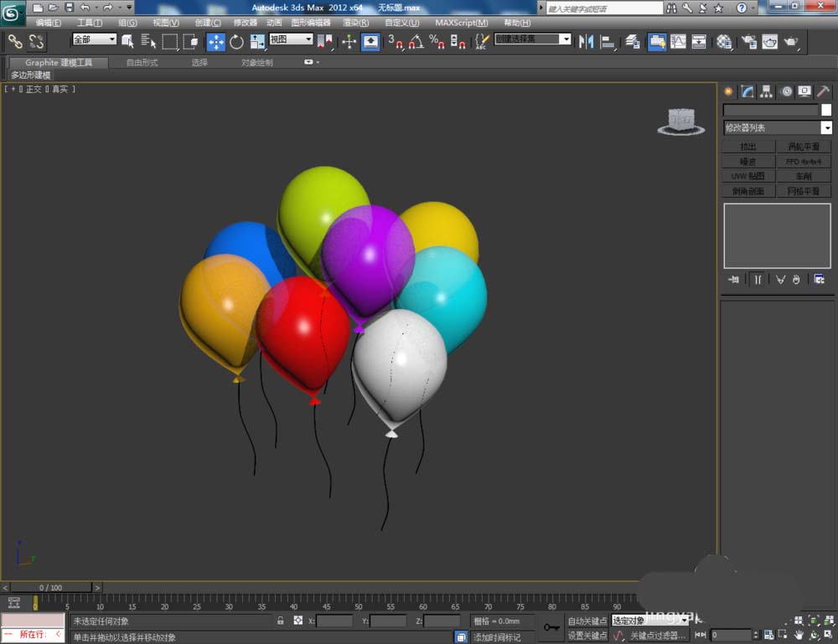Open the Display panel monitor icon
The width and height of the screenshot is (838, 644).
tap(804, 91)
